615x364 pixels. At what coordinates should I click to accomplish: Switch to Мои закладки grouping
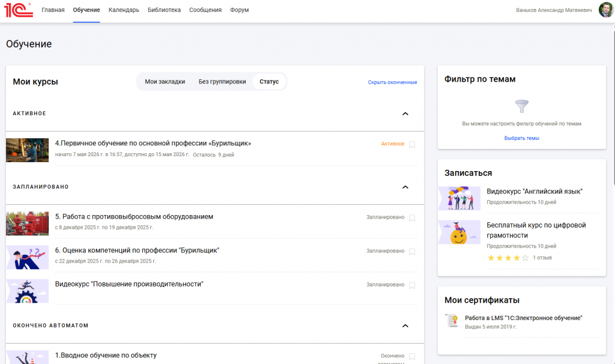165,82
